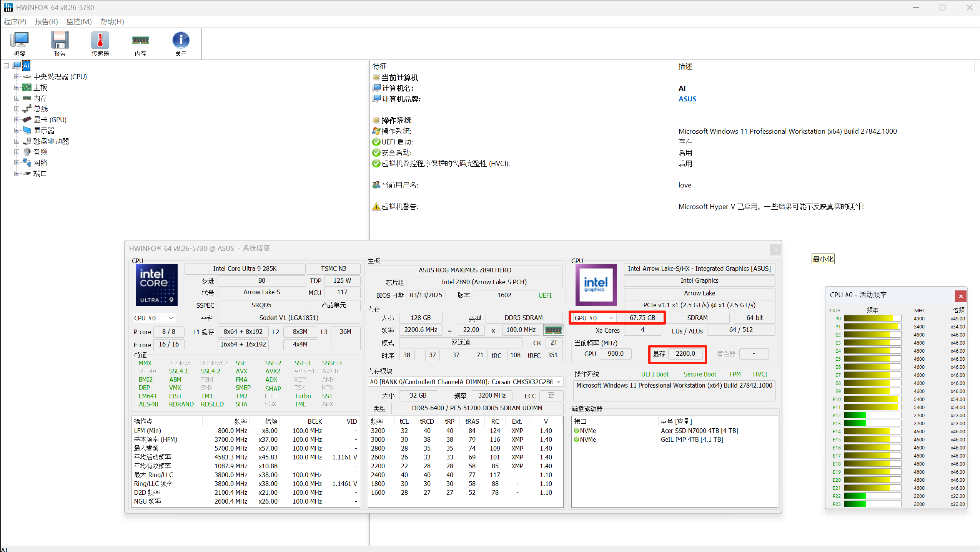The image size is (980, 552).
Task: Collapse the AI root computer node
Action: [6, 66]
